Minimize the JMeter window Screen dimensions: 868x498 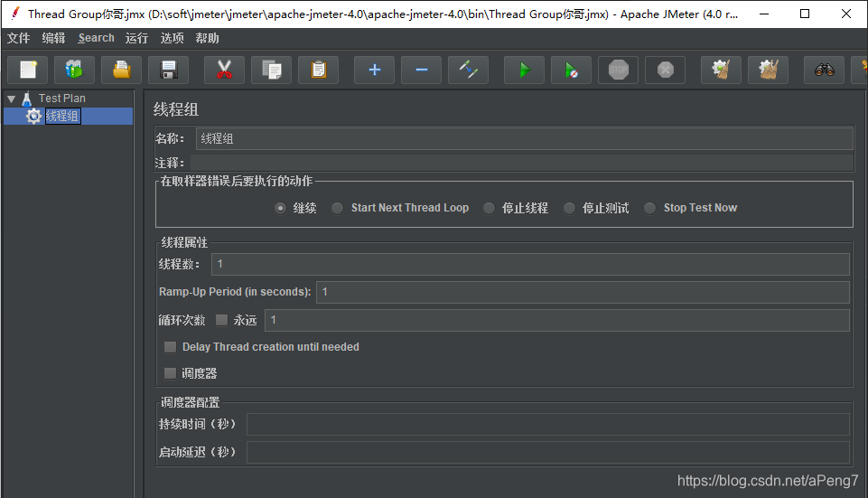(x=764, y=14)
